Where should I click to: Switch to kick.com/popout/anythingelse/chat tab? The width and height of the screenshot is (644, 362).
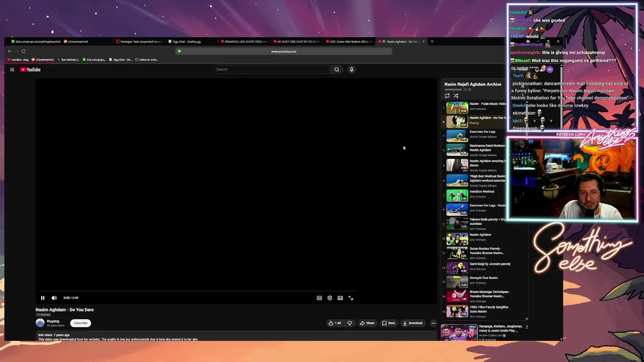pyautogui.click(x=35, y=42)
